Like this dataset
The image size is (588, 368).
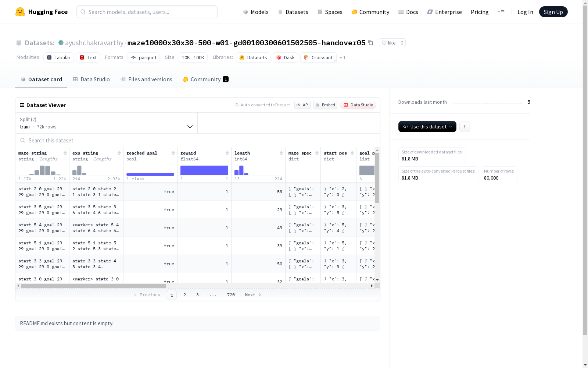(388, 43)
